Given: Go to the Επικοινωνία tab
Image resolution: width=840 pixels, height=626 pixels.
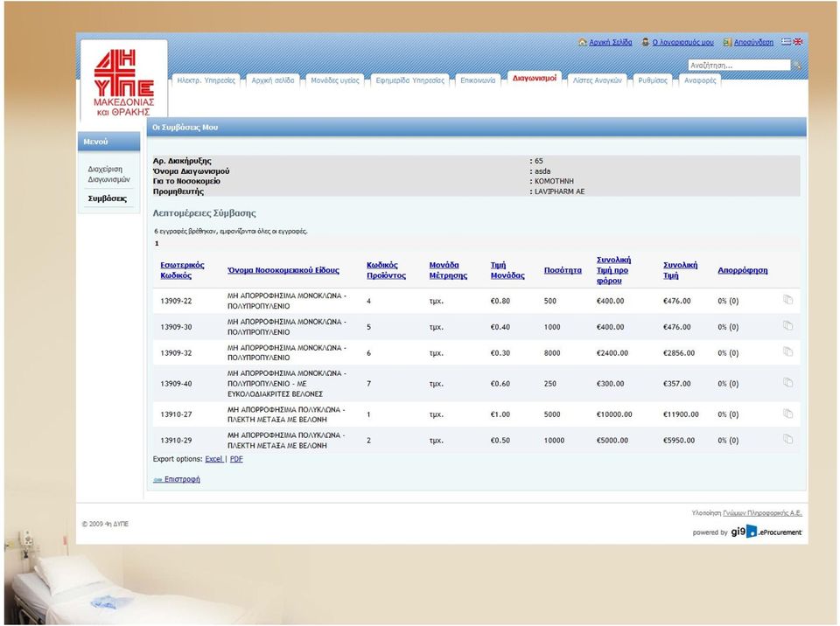Looking at the screenshot, I should [x=478, y=80].
